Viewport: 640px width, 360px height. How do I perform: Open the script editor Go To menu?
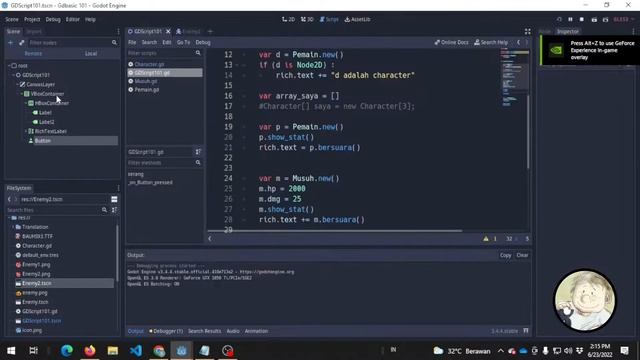tap(183, 42)
